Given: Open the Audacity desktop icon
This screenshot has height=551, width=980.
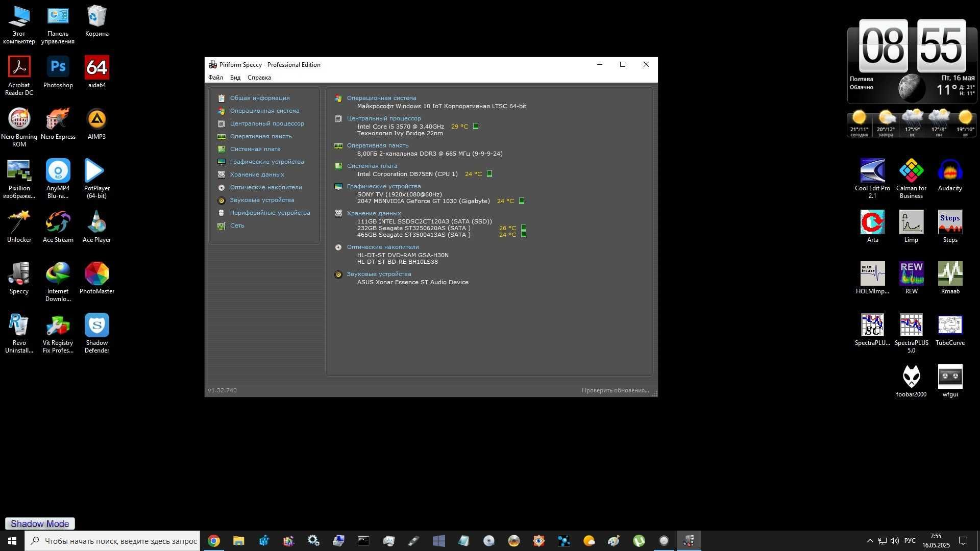Looking at the screenshot, I should pos(950,176).
